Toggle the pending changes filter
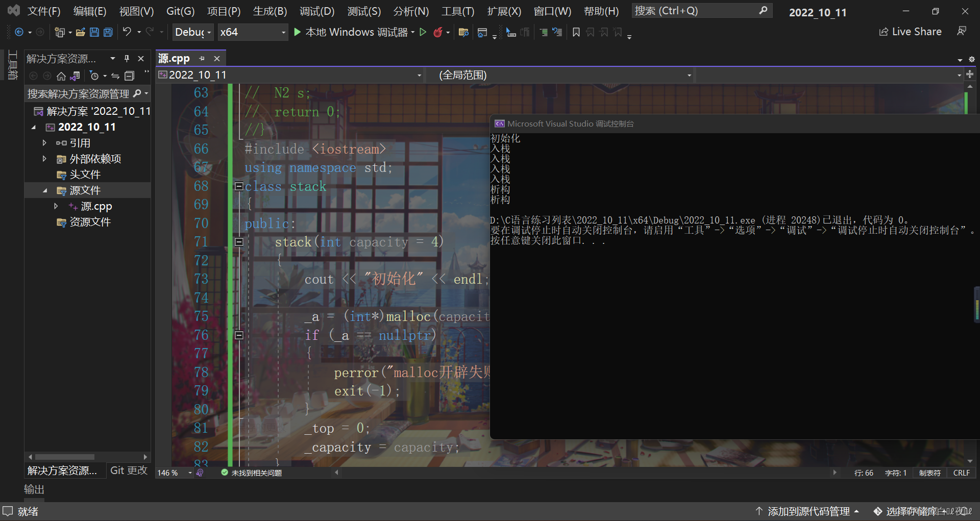 [x=95, y=76]
